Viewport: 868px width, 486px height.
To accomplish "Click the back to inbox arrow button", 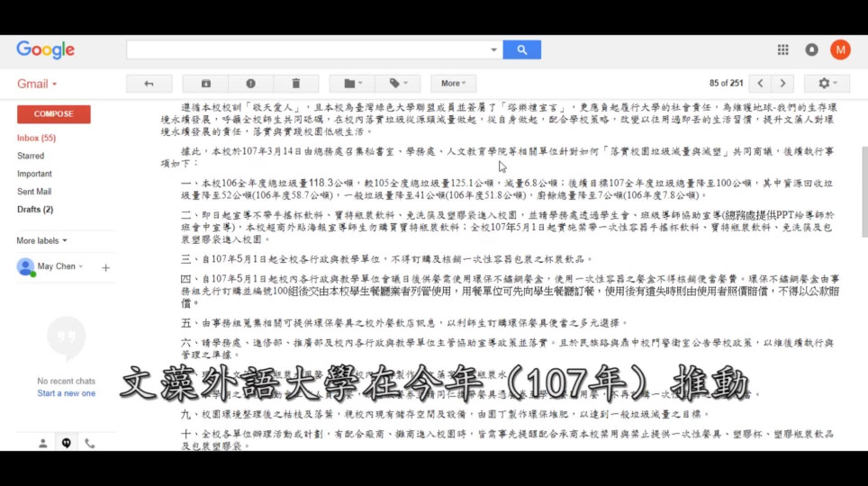I will click(149, 84).
